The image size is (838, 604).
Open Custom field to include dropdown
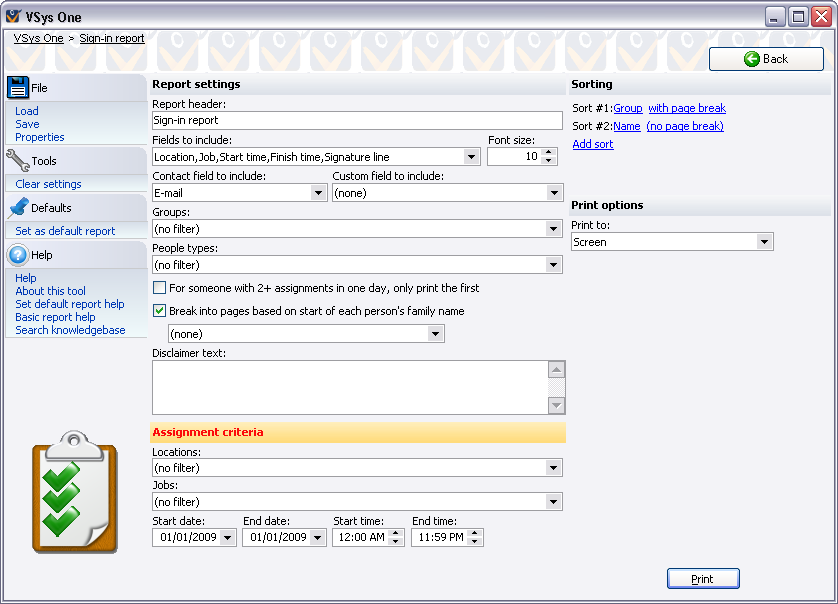click(x=554, y=193)
